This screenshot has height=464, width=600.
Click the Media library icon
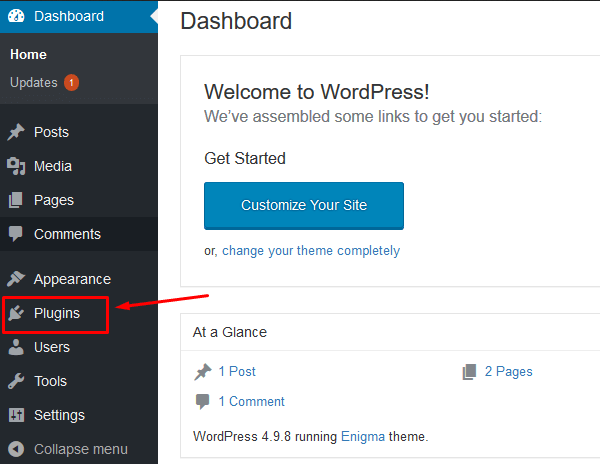click(16, 166)
